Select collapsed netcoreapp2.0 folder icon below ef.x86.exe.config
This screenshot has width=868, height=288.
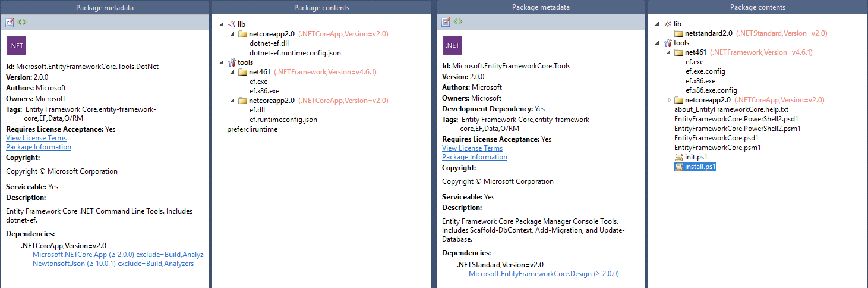click(x=679, y=100)
